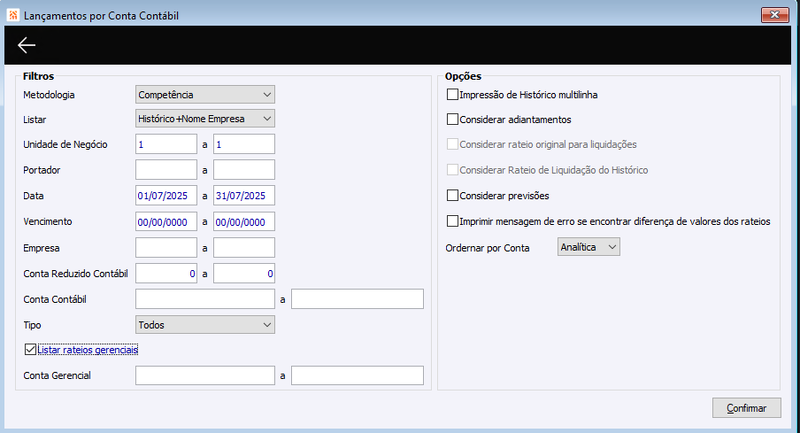Screen dimensions: 800x433
Task: Click the Portador end field
Action: pyautogui.click(x=244, y=170)
